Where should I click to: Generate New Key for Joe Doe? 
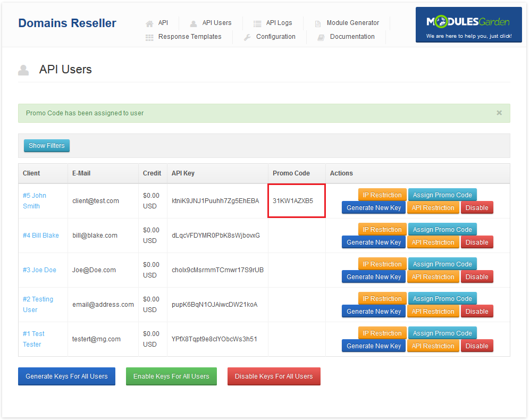click(x=374, y=276)
